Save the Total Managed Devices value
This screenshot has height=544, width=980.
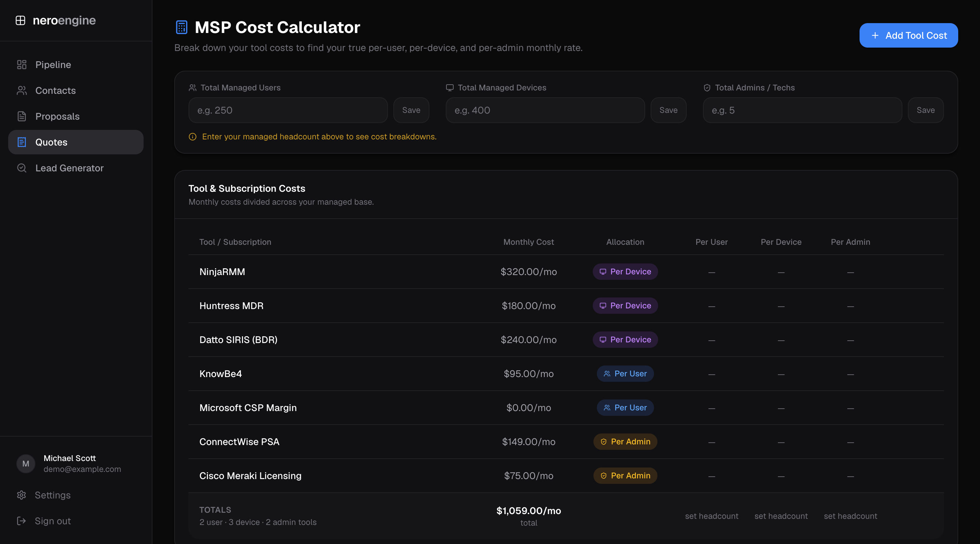(x=668, y=110)
